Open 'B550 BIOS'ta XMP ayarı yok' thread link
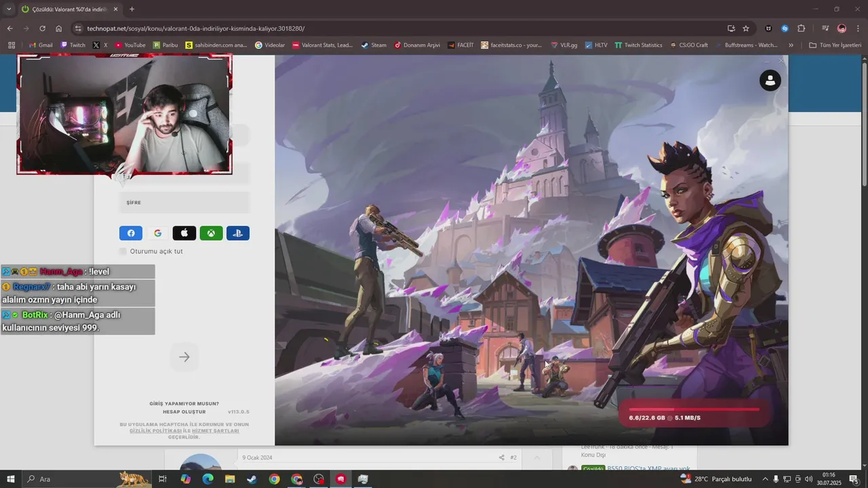The image size is (868, 488). 648,469
